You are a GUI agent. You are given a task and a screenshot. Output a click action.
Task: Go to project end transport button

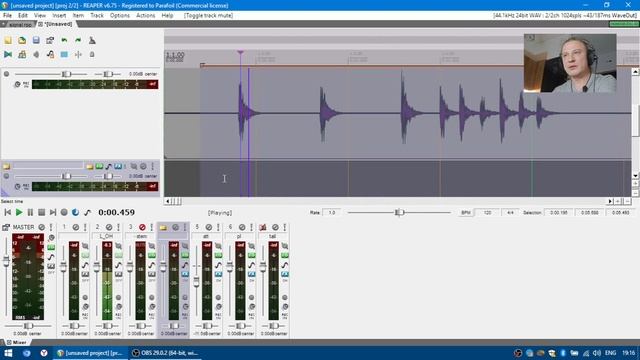click(53, 212)
